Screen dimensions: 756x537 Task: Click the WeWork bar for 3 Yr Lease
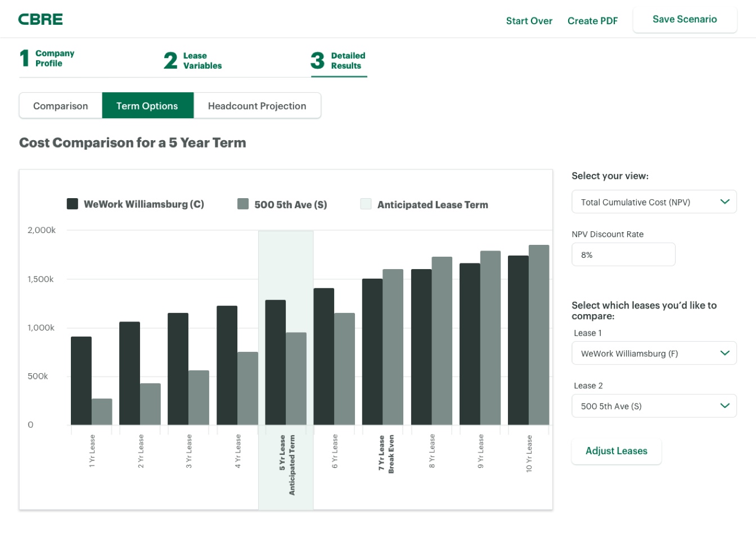pos(178,369)
